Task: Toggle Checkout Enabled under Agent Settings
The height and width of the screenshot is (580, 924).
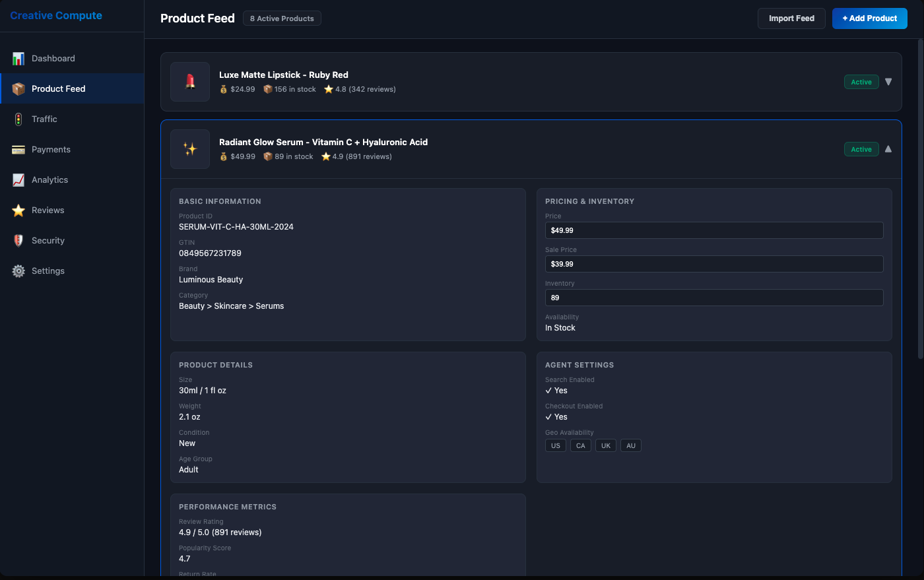Action: [x=556, y=416]
